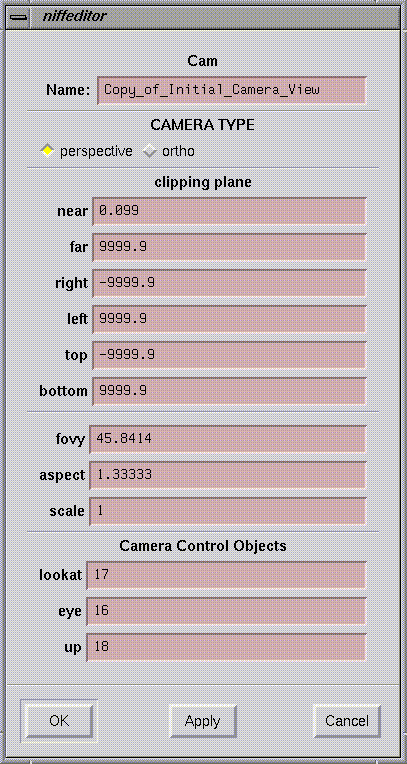The width and height of the screenshot is (407, 764).
Task: Click into the right clipping field
Action: coord(229,283)
